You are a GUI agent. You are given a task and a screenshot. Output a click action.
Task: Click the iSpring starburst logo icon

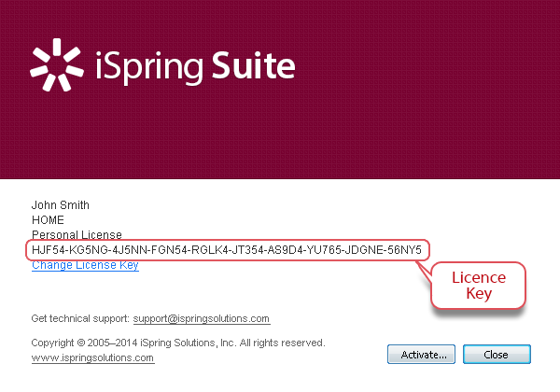[57, 64]
